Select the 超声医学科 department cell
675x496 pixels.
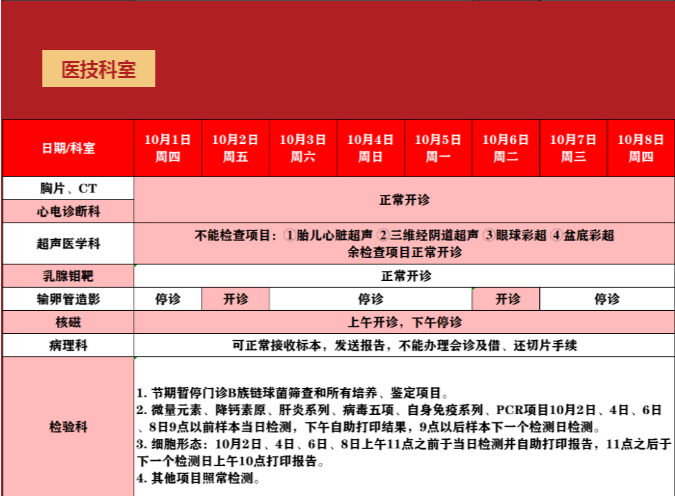[x=68, y=243]
